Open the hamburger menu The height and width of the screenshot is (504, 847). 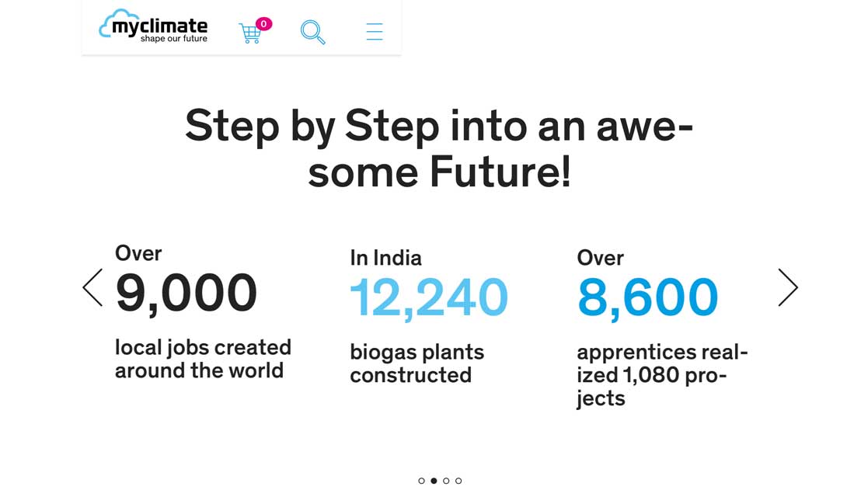375,32
